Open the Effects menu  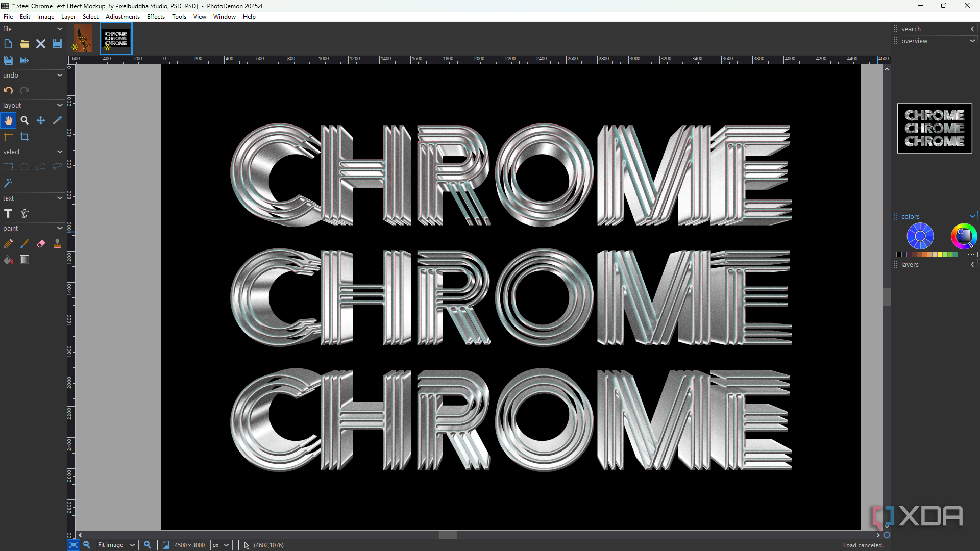(x=156, y=17)
